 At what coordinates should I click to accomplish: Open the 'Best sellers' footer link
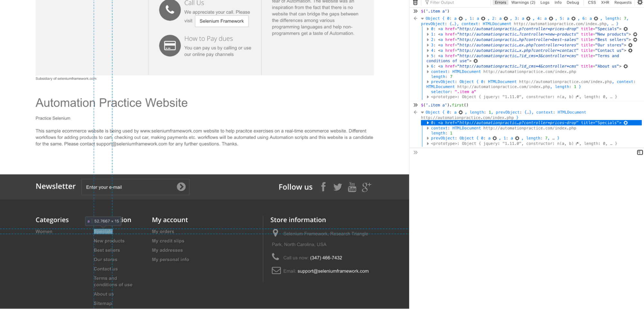click(x=107, y=250)
